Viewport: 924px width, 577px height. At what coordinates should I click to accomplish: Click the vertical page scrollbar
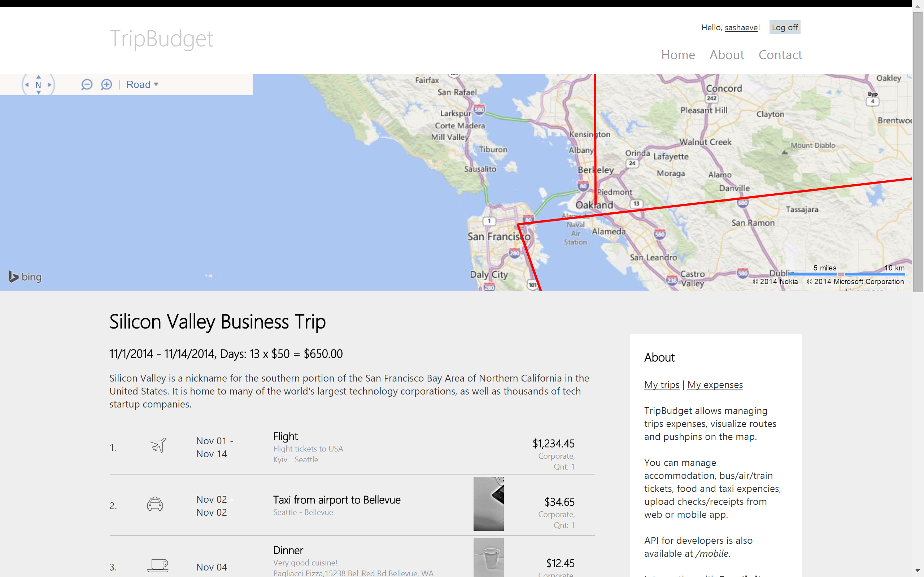pos(918,153)
